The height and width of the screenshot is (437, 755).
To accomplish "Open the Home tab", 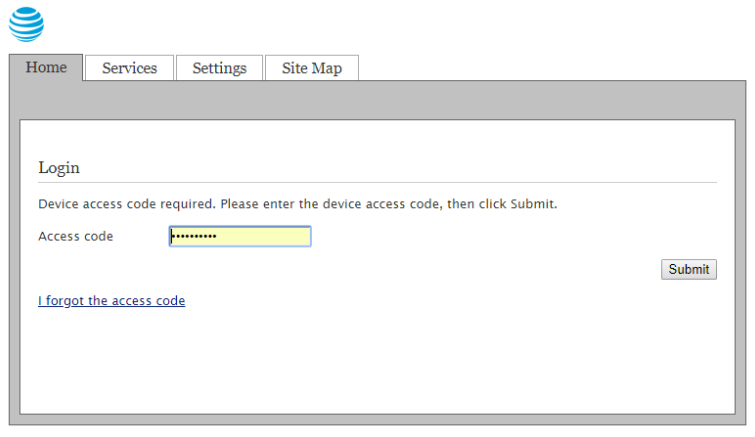I will 46,67.
